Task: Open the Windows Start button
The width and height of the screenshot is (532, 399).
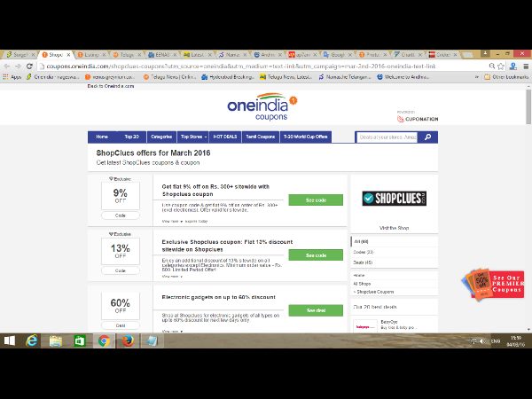Action: click(x=12, y=340)
